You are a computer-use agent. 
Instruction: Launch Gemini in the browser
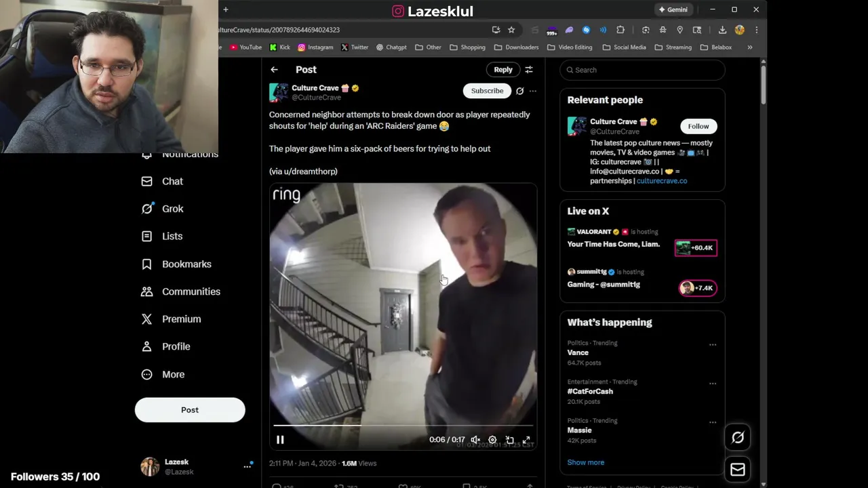[672, 9]
